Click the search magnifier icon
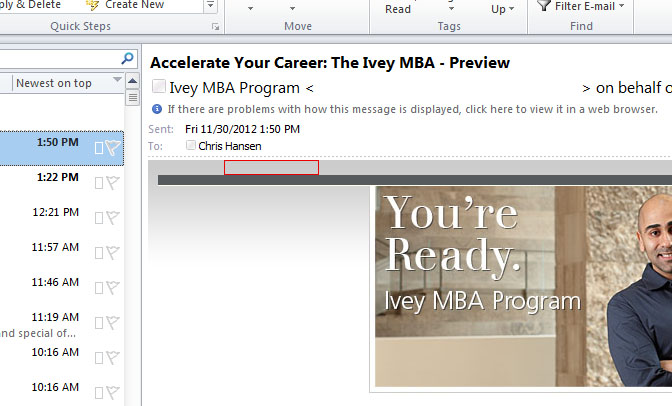 click(127, 58)
